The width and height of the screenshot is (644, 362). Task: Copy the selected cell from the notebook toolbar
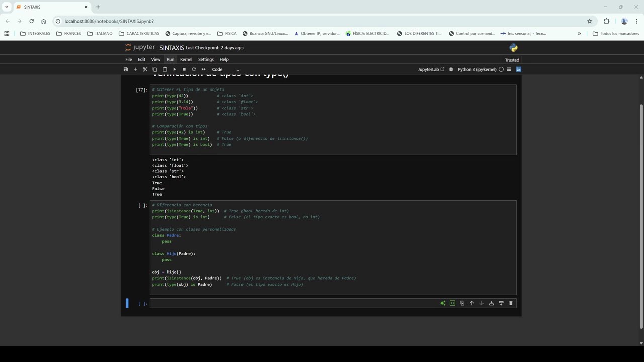tap(154, 69)
